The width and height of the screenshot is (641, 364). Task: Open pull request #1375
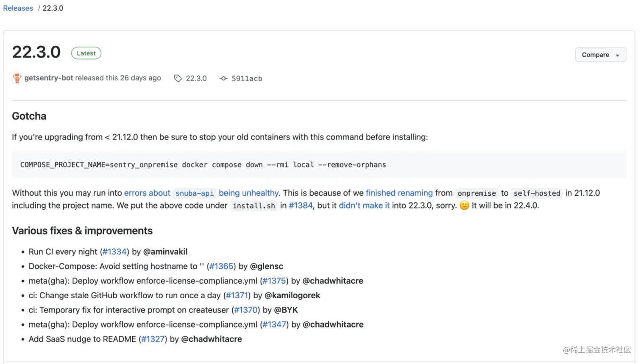(274, 281)
